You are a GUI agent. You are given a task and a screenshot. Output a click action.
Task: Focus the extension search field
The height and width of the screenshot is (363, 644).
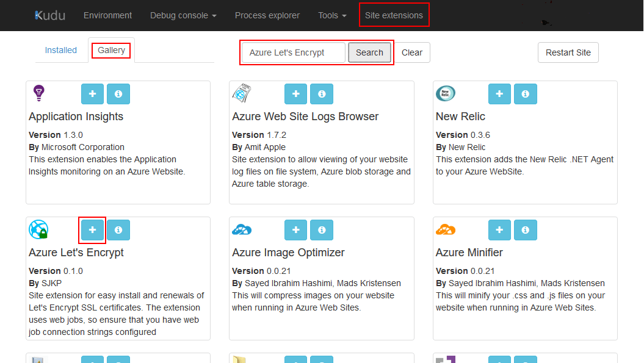click(x=294, y=52)
